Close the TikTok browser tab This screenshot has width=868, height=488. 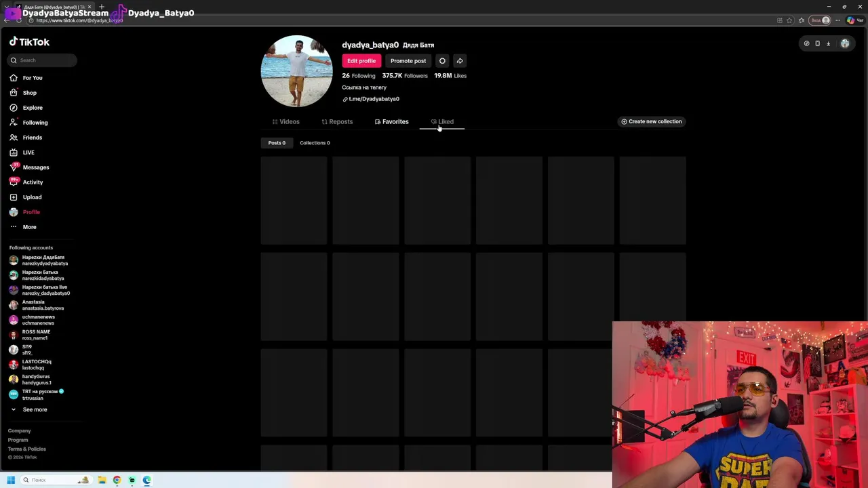[x=90, y=7]
